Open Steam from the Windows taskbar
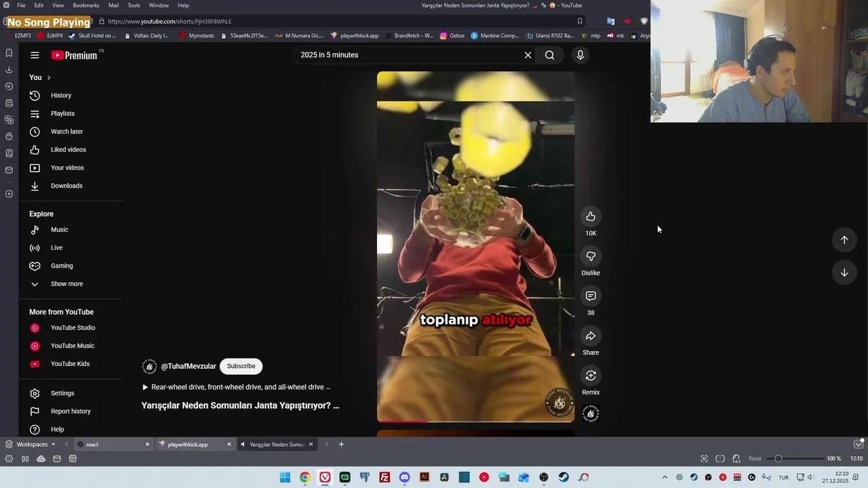This screenshot has width=868, height=488. pyautogui.click(x=564, y=477)
